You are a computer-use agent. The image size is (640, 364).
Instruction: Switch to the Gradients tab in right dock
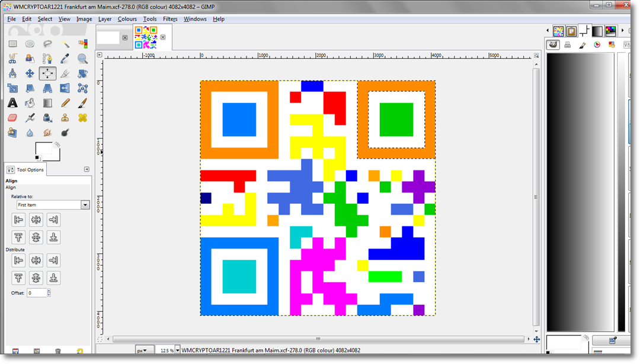pos(597,31)
